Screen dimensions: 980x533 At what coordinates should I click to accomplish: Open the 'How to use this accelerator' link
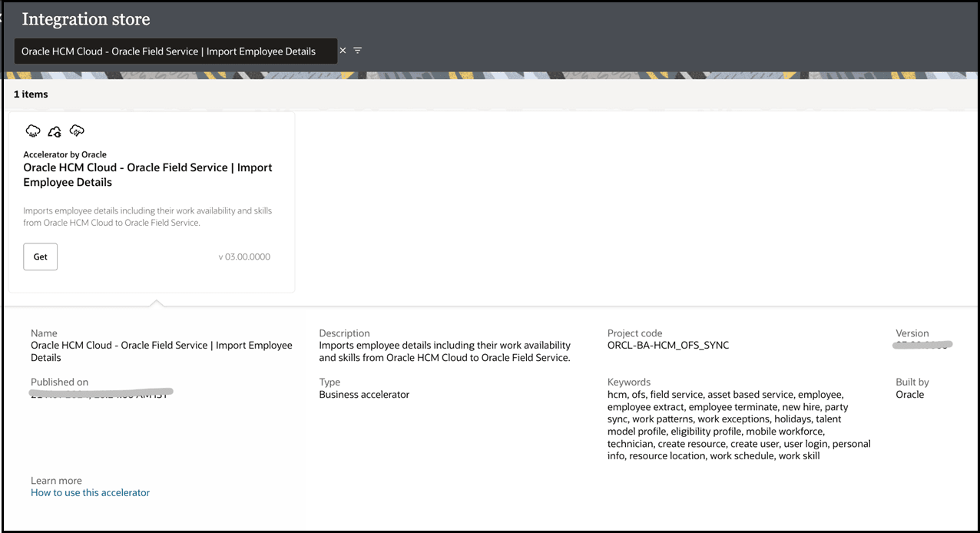[x=90, y=492]
